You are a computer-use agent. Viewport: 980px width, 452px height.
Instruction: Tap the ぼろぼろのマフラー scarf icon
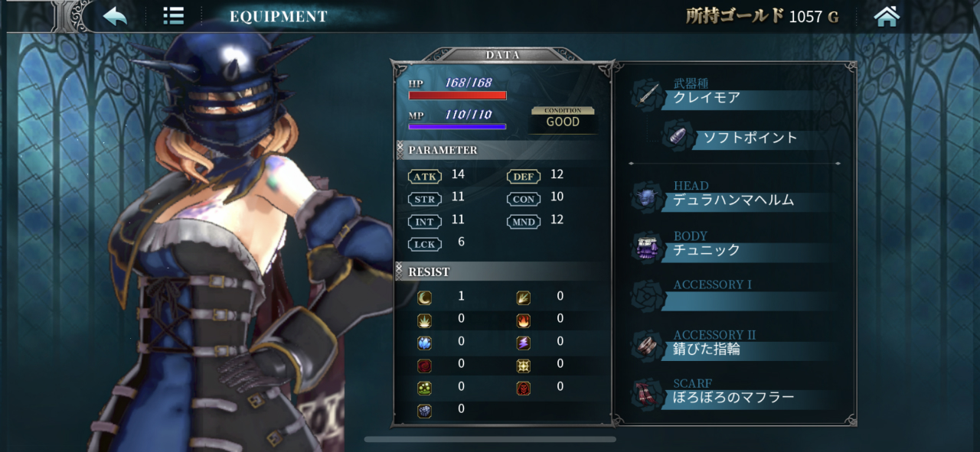click(x=648, y=395)
